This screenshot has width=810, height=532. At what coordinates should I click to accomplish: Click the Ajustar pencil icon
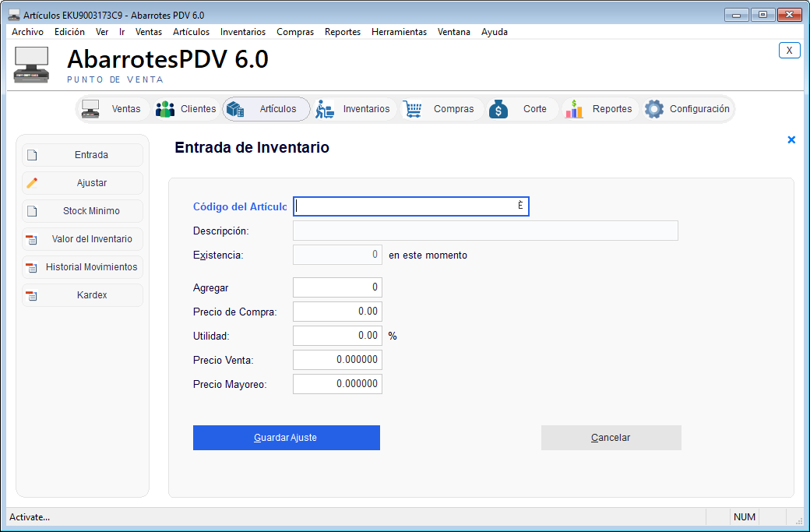(x=32, y=183)
